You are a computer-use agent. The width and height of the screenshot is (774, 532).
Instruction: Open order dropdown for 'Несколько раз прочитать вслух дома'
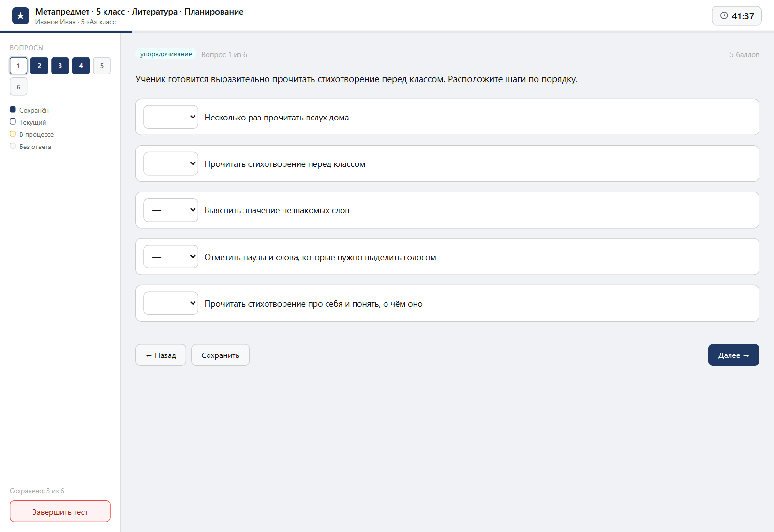pos(171,117)
